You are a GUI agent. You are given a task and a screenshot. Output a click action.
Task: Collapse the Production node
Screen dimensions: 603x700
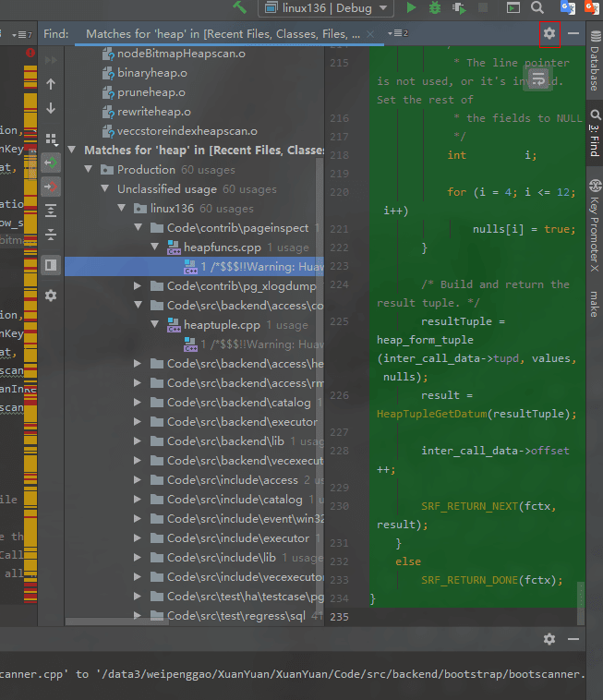[89, 169]
